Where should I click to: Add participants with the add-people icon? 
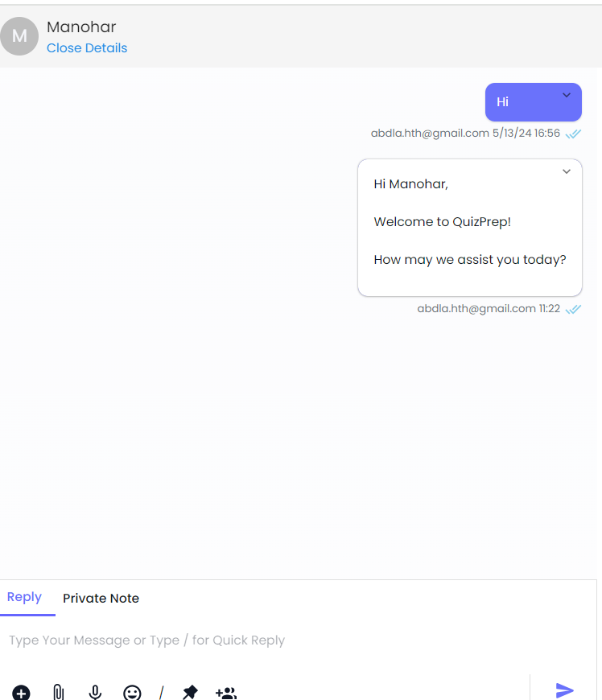tap(226, 693)
